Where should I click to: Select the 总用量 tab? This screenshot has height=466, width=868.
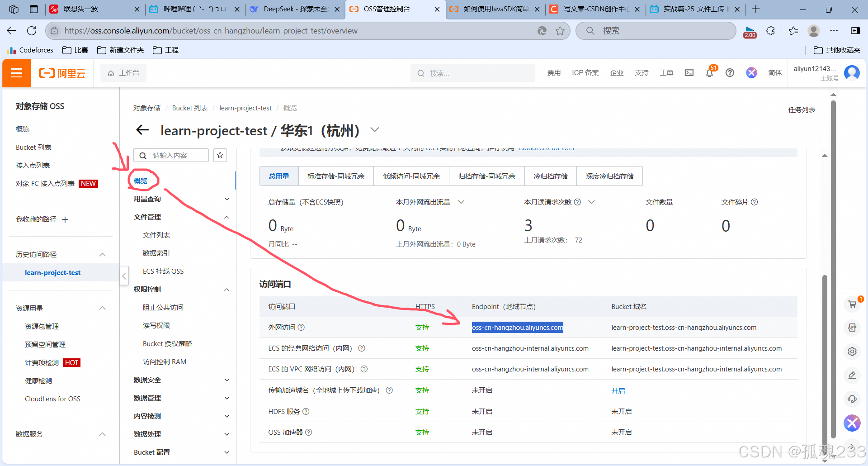279,176
